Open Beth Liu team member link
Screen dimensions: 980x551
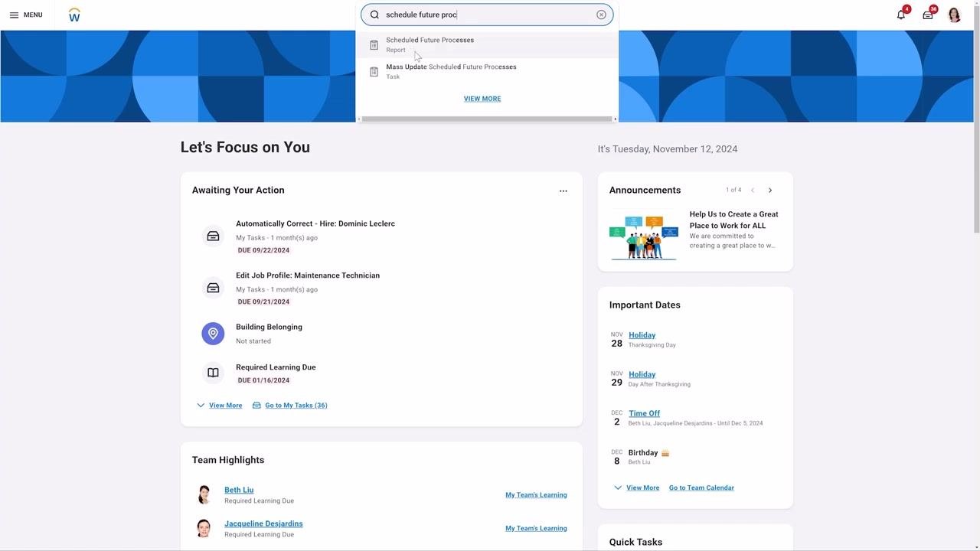pyautogui.click(x=239, y=490)
